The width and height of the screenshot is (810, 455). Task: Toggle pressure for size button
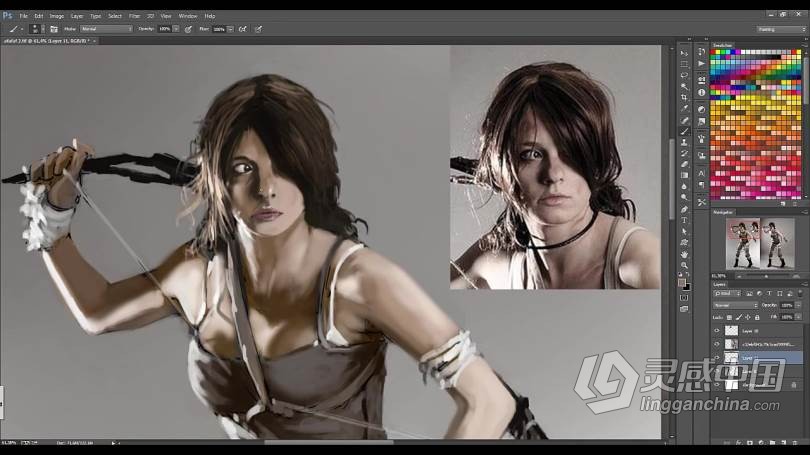(258, 29)
